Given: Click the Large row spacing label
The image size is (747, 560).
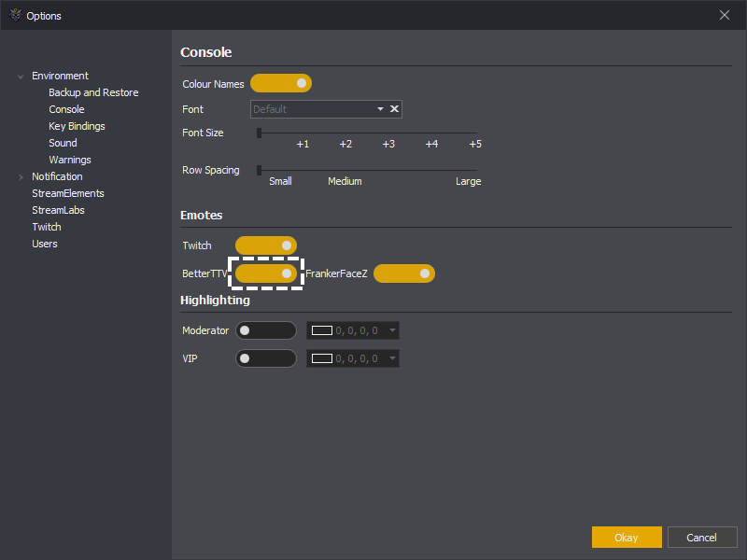Looking at the screenshot, I should pyautogui.click(x=469, y=181).
